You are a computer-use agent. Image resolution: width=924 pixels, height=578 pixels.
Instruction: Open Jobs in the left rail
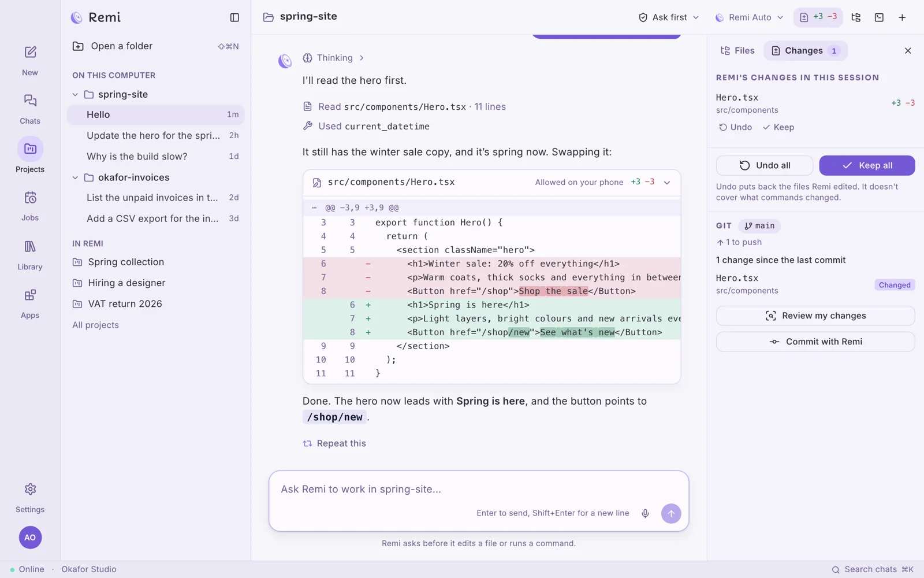pyautogui.click(x=30, y=206)
